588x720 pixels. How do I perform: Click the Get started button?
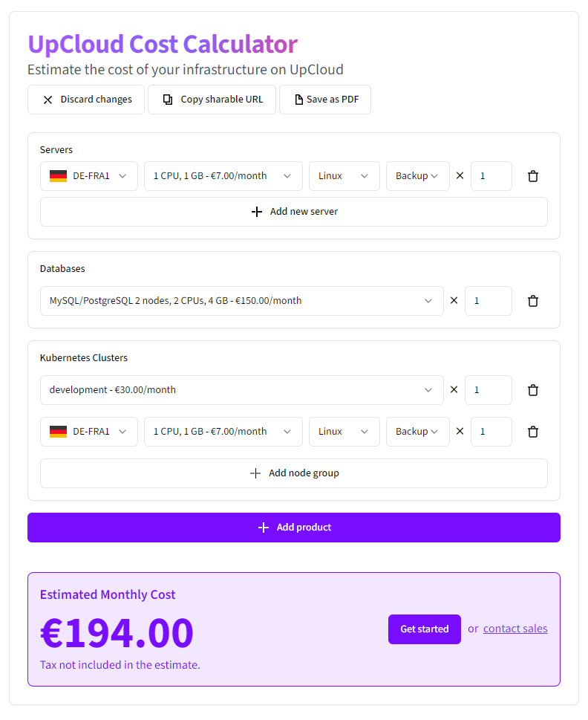(x=425, y=629)
